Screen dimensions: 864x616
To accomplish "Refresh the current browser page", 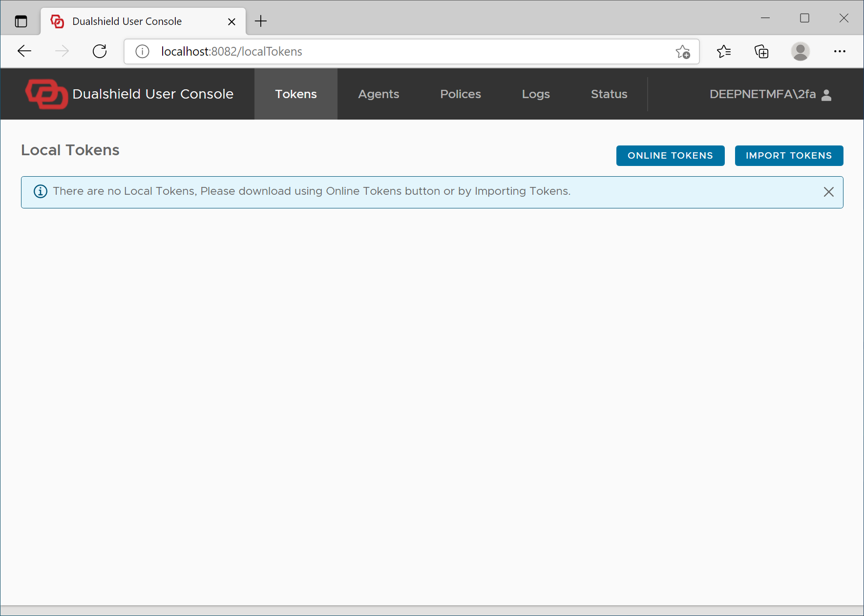I will pyautogui.click(x=100, y=51).
